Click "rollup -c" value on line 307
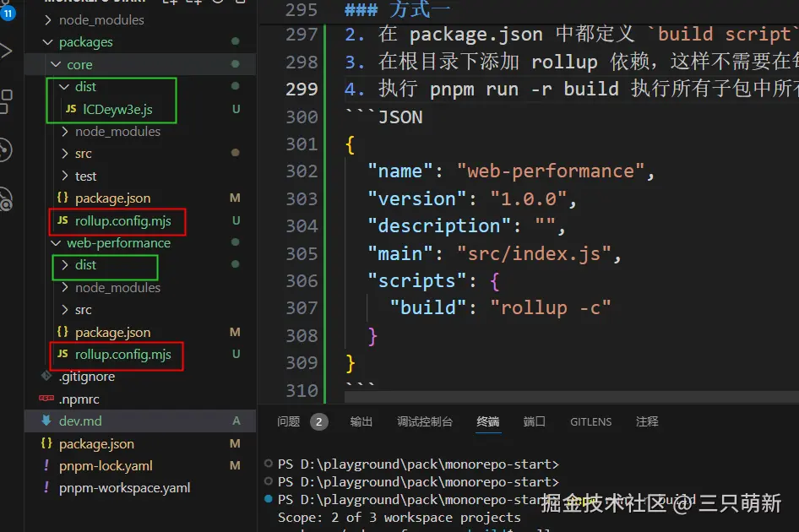 tap(551, 307)
